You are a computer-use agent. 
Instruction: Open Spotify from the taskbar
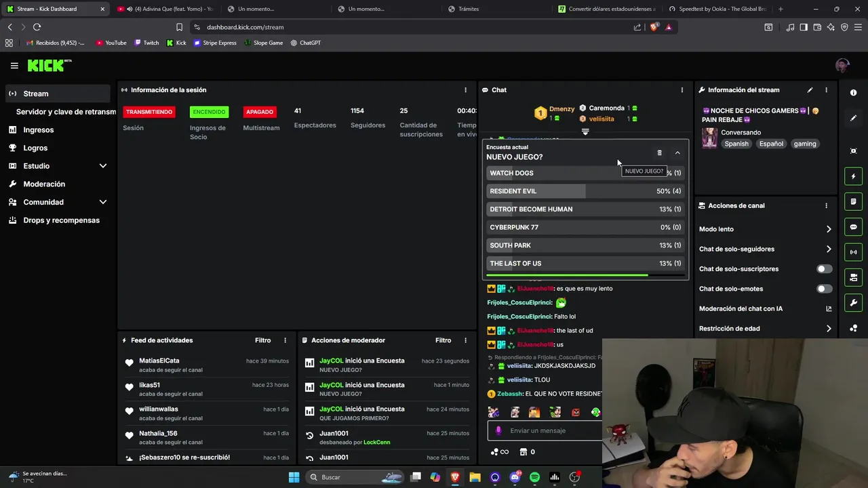coord(534,477)
